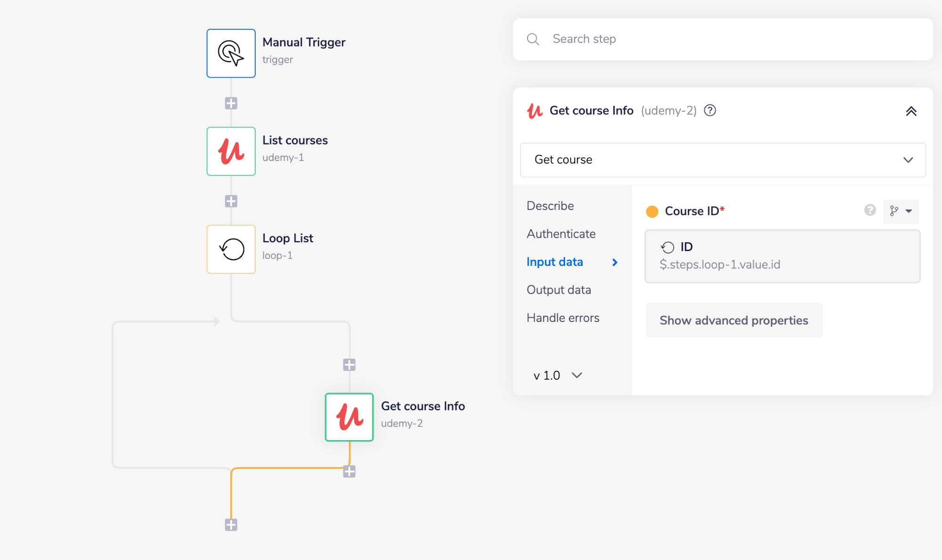Click Show advanced properties
This screenshot has width=942, height=560.
pyautogui.click(x=733, y=320)
